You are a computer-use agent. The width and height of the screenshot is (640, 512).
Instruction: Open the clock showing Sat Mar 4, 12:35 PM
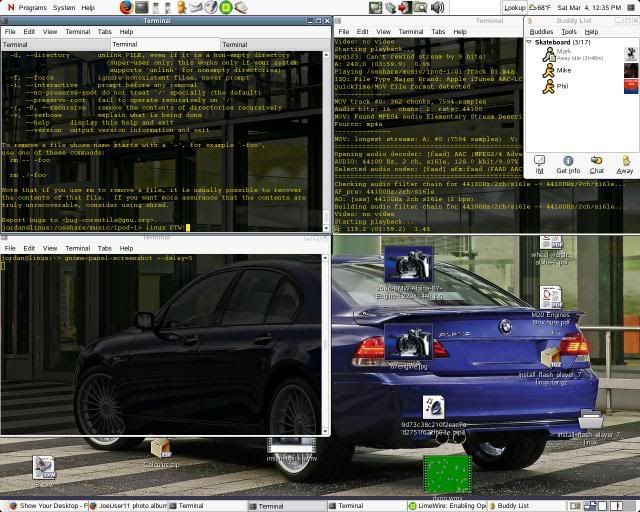(x=589, y=7)
